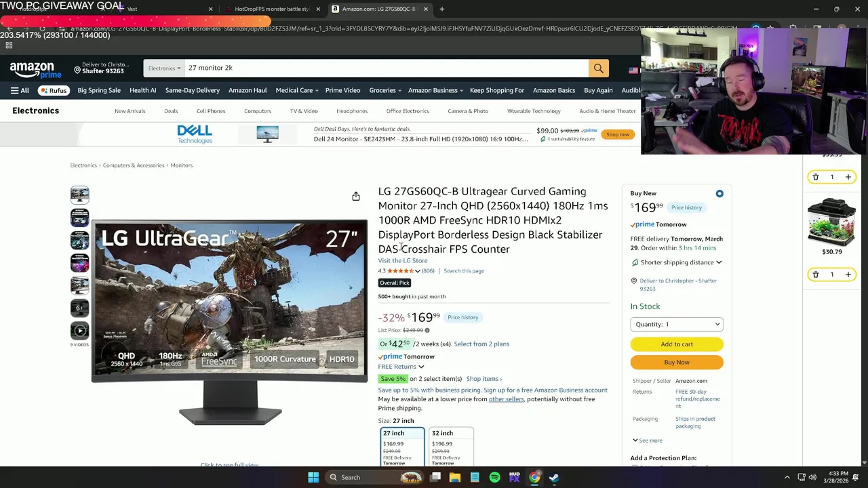Screen dimensions: 868x488
Task: Select the Buy New radio button
Action: tap(719, 194)
